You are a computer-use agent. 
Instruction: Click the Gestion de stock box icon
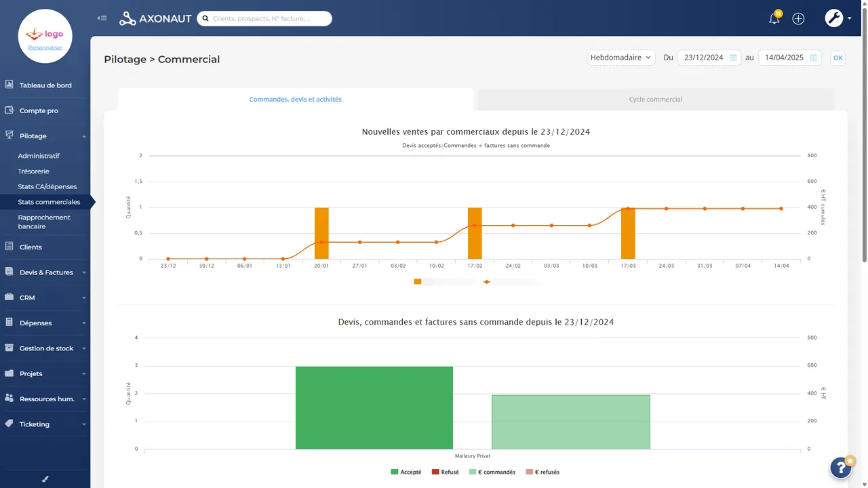9,348
